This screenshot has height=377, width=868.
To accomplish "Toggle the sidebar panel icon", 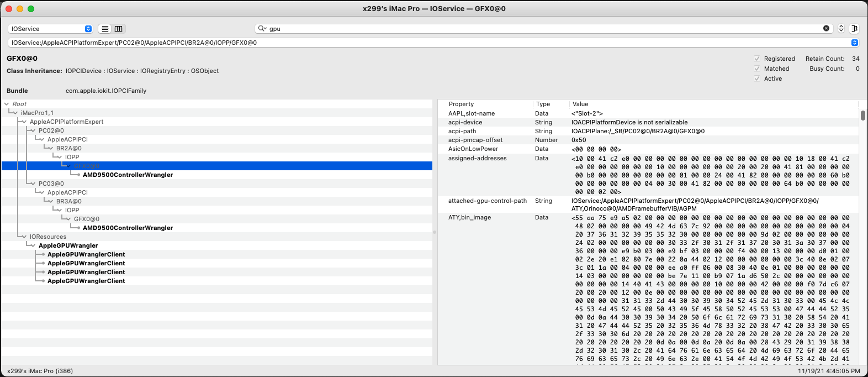I will [854, 29].
